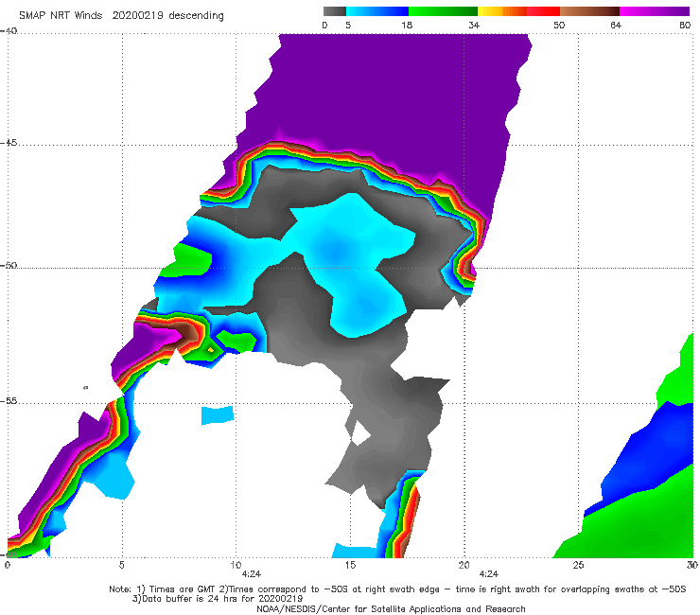Click the '25' longitude axis label

point(578,565)
